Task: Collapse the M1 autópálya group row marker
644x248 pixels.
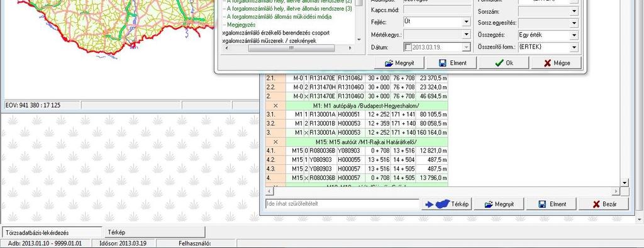Action: 275,106
